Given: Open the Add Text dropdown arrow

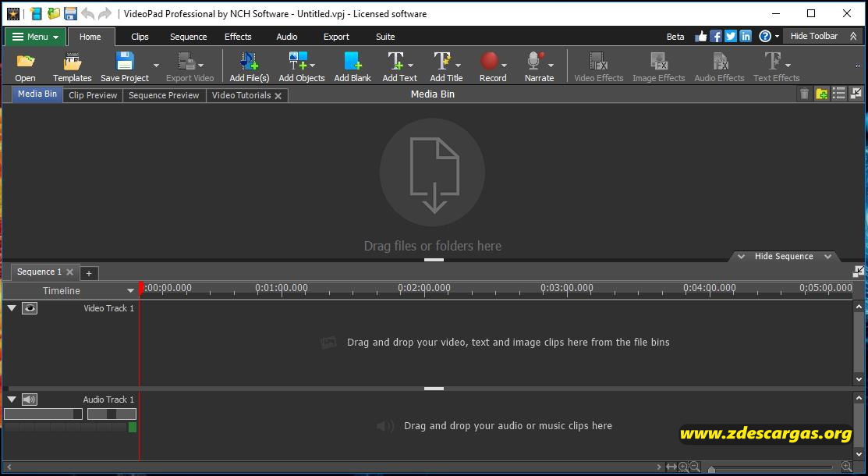Looking at the screenshot, I should 410,66.
